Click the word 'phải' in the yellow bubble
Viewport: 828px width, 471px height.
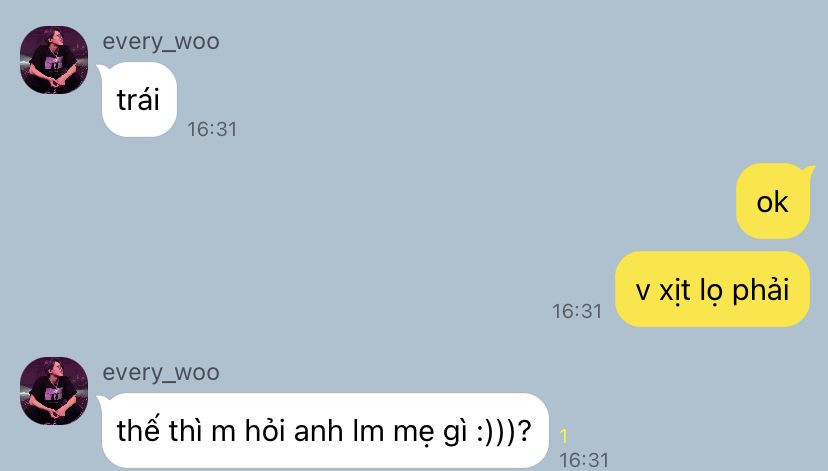point(760,290)
